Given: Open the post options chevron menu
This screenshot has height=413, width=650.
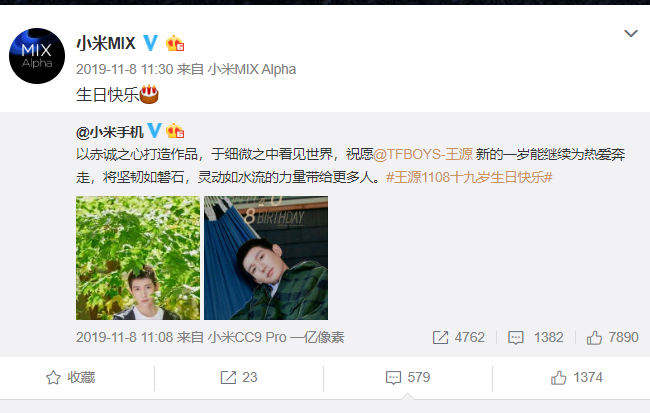Looking at the screenshot, I should click(631, 33).
